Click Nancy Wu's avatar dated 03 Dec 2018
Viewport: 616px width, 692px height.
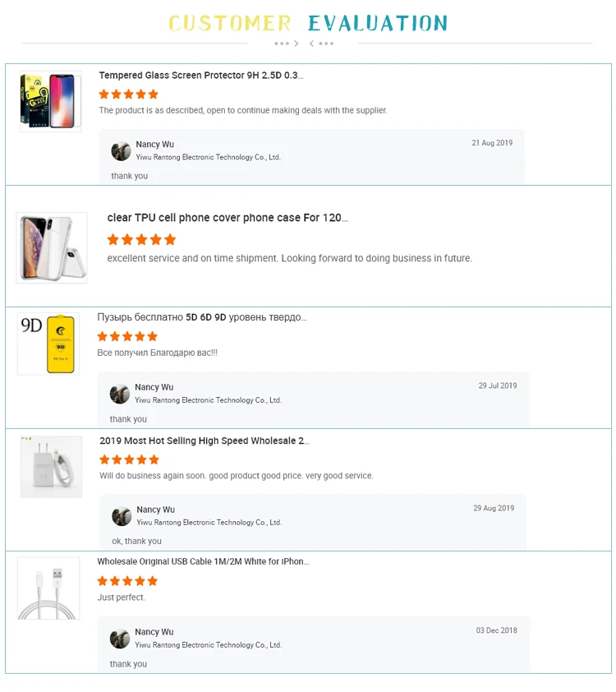click(120, 639)
